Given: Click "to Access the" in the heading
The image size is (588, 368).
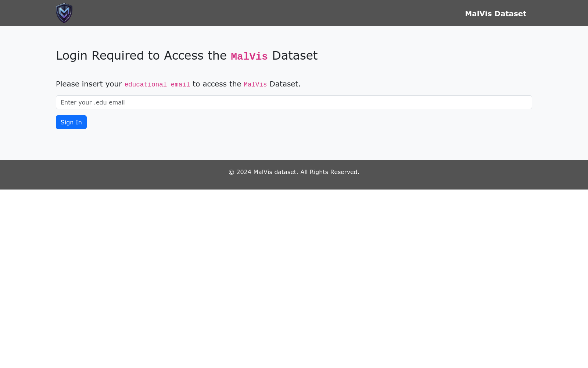Looking at the screenshot, I should point(187,56).
